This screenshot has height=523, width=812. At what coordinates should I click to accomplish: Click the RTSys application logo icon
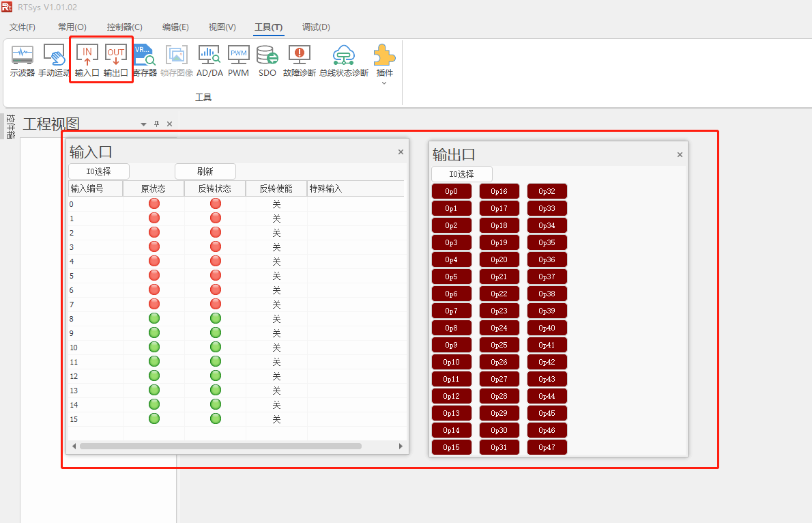[7, 8]
